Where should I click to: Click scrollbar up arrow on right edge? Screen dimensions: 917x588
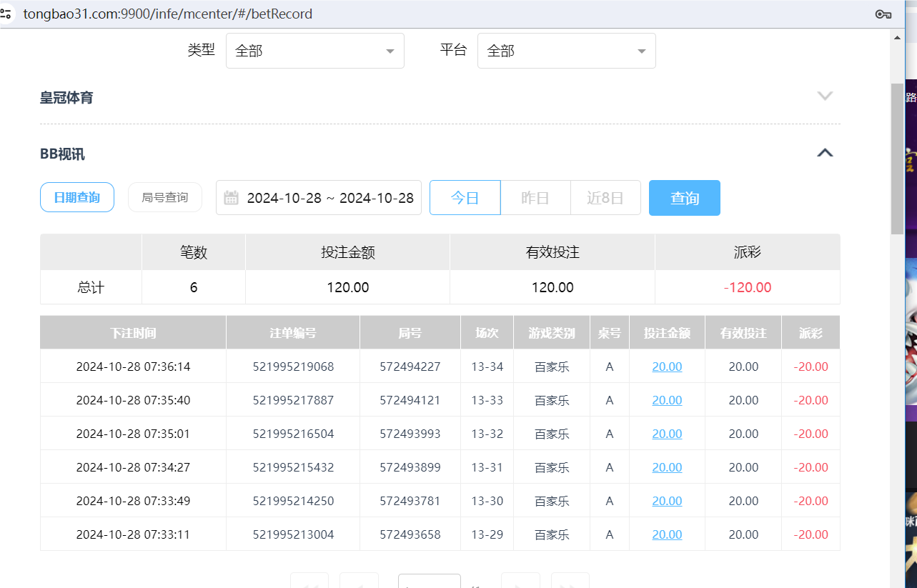[x=898, y=36]
